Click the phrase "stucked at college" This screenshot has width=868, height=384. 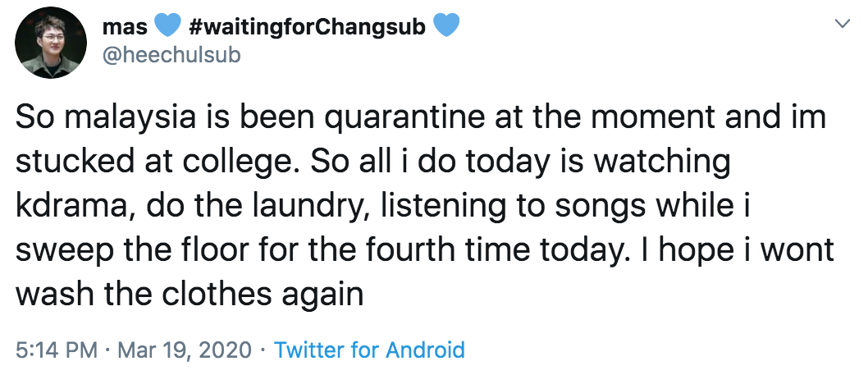click(158, 162)
